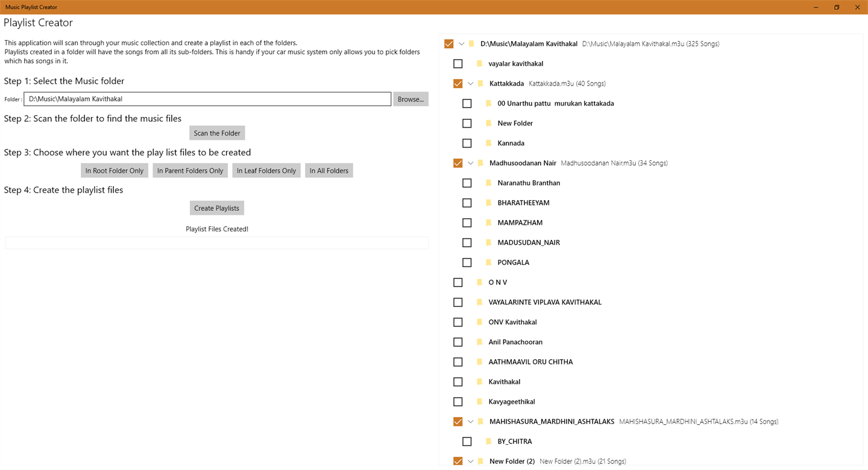Check the BY_CHITRA checkbox

[467, 441]
